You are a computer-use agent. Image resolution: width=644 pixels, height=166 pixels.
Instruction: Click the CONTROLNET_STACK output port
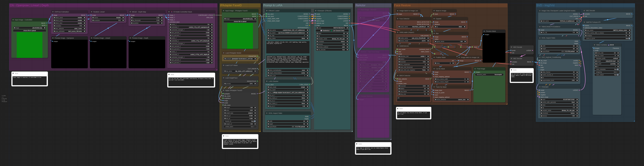(214, 15)
